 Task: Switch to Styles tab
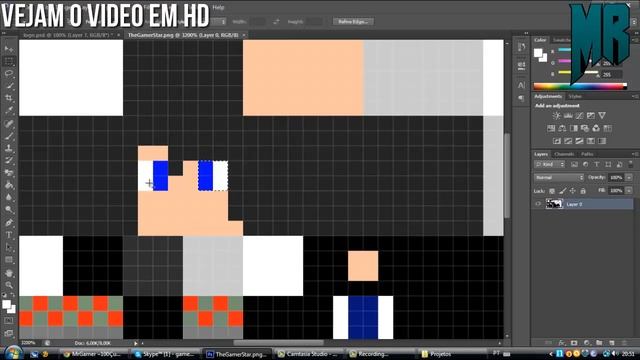coord(575,96)
